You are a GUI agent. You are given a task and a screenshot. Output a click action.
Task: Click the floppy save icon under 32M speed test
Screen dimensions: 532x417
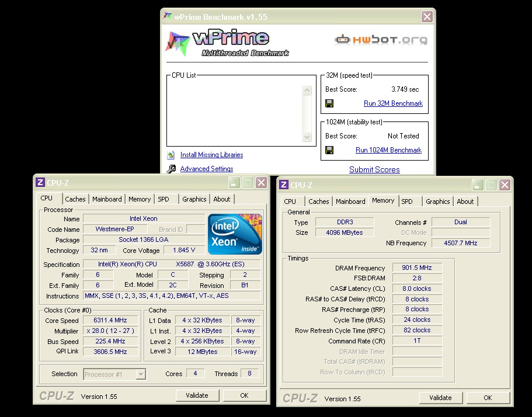click(x=329, y=103)
